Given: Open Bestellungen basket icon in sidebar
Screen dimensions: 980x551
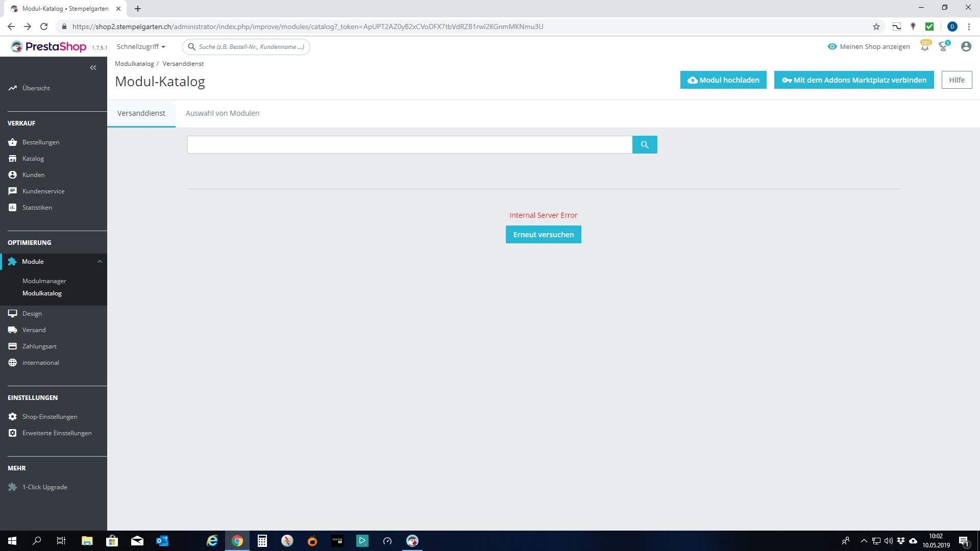Looking at the screenshot, I should 13,142.
